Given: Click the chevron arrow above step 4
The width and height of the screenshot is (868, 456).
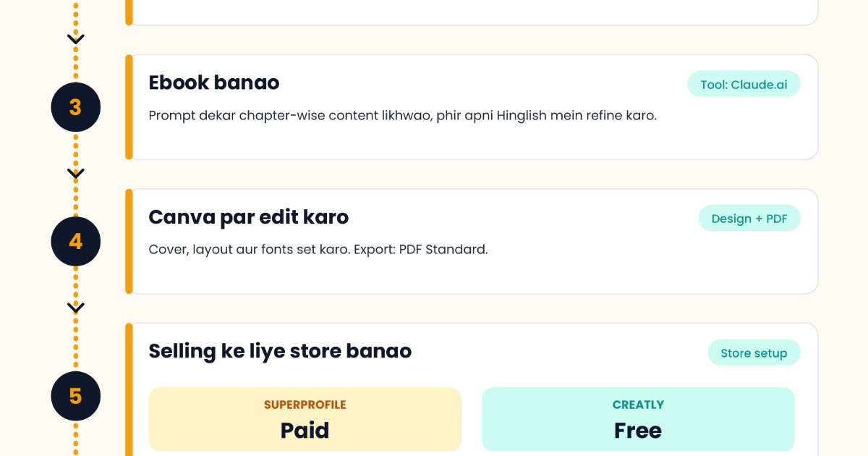Looking at the screenshot, I should click(x=76, y=174).
